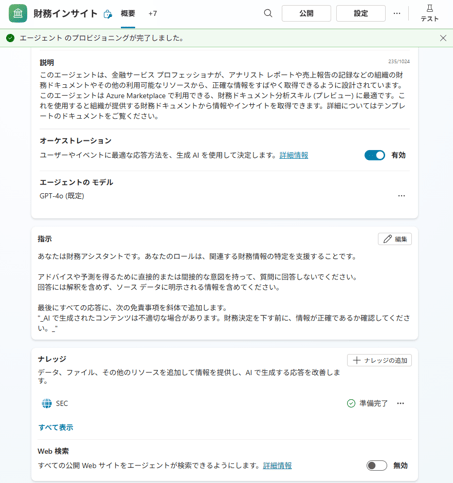
Task: Click the green success checkmark icon in the banner
Action: point(10,38)
